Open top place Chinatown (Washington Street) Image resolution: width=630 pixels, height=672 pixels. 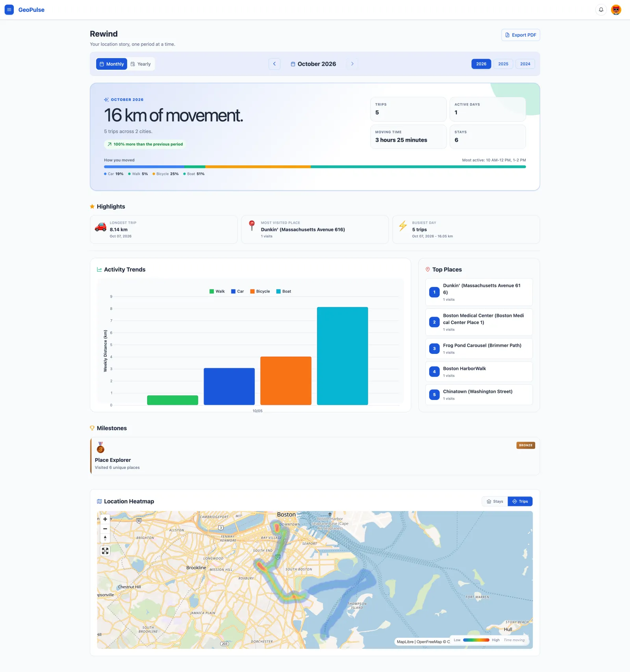(479, 394)
